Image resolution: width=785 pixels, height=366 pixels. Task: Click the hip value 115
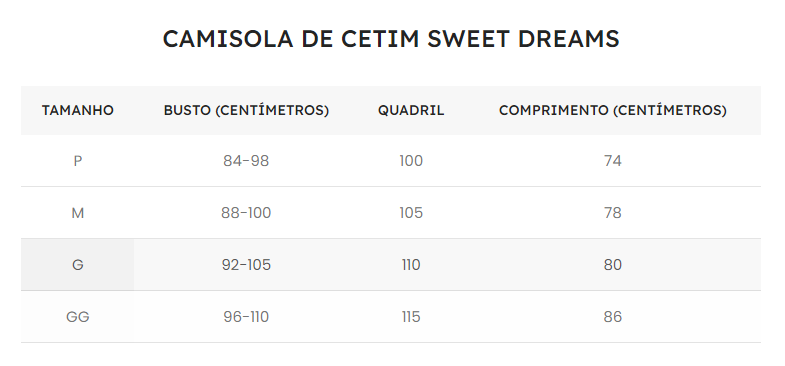(x=411, y=317)
